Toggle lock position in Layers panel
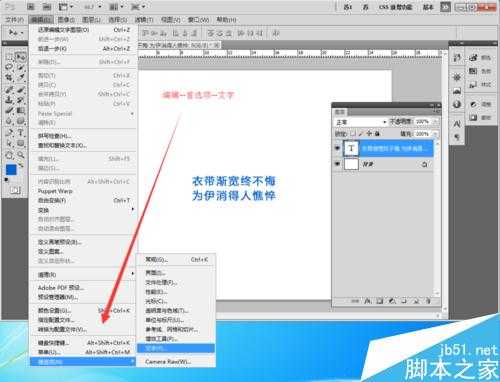 tap(369, 134)
